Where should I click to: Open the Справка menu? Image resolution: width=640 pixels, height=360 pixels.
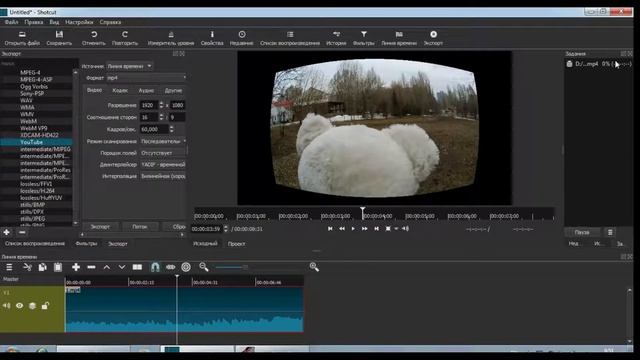pos(110,22)
